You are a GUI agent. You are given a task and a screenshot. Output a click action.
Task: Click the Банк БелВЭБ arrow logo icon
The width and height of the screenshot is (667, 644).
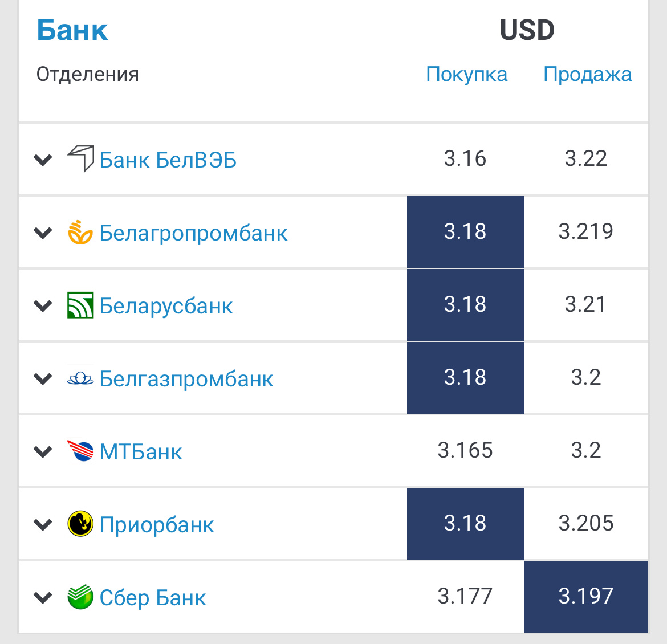tap(80, 158)
